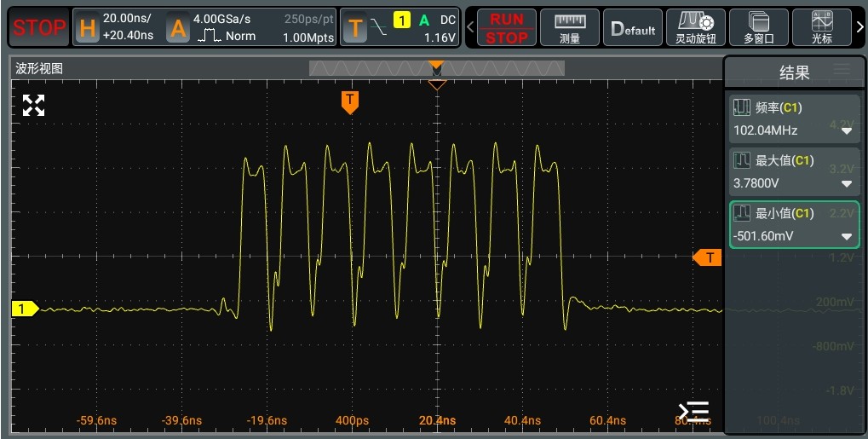Image resolution: width=868 pixels, height=439 pixels.
Task: Expand waveform view to full screen
Action: pyautogui.click(x=33, y=106)
